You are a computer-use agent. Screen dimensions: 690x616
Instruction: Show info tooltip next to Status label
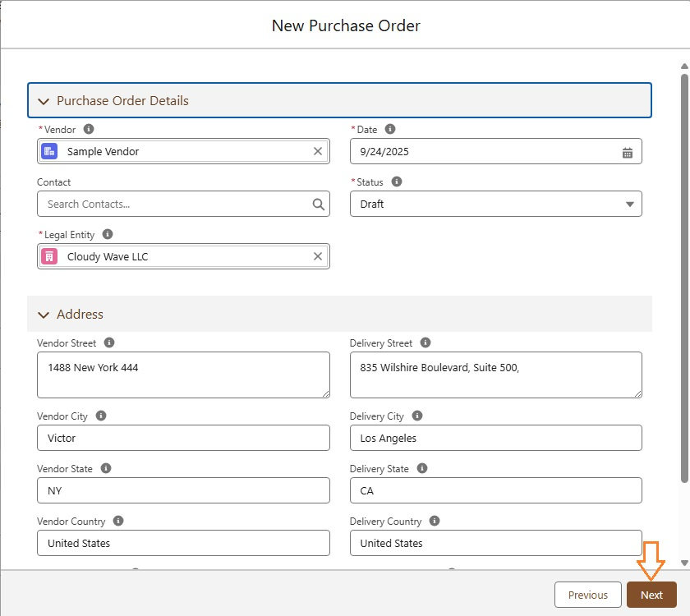tap(397, 182)
